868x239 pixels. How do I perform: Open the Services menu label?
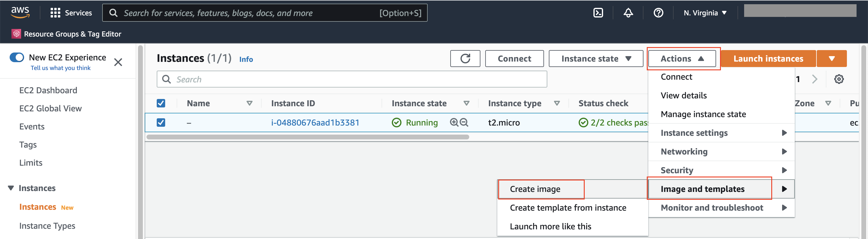coord(78,13)
